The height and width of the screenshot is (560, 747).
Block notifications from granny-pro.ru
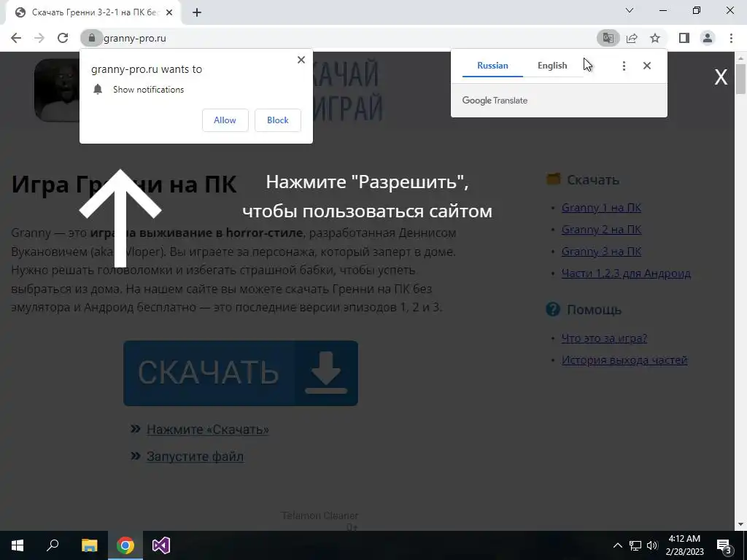[278, 120]
